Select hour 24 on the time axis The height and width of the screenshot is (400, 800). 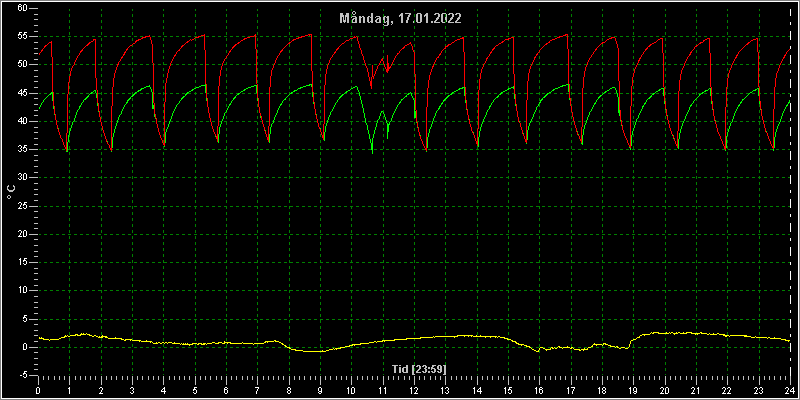click(790, 391)
